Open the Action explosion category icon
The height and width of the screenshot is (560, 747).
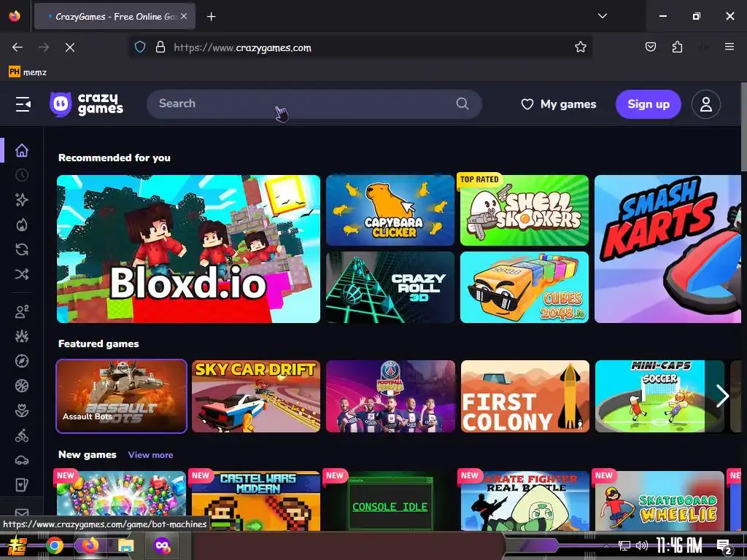(x=21, y=336)
